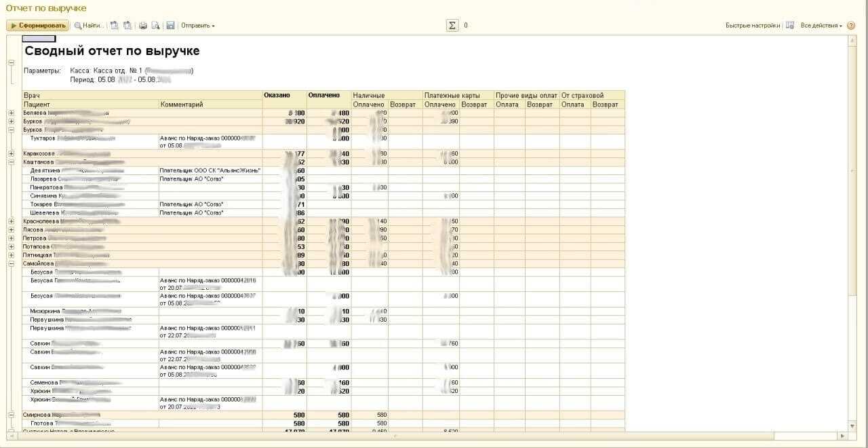868x448 pixels.
Task: Click the report settings icon beside Быстрые настройки
Action: click(789, 26)
